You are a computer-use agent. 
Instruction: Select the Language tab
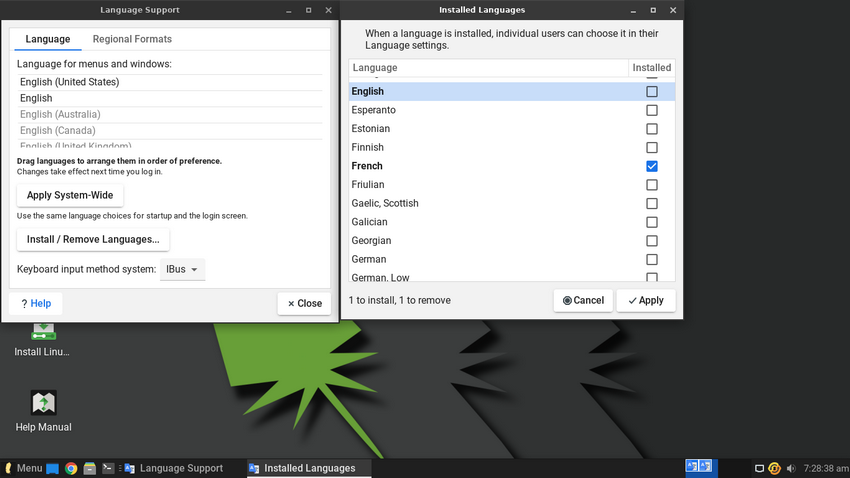click(x=48, y=39)
